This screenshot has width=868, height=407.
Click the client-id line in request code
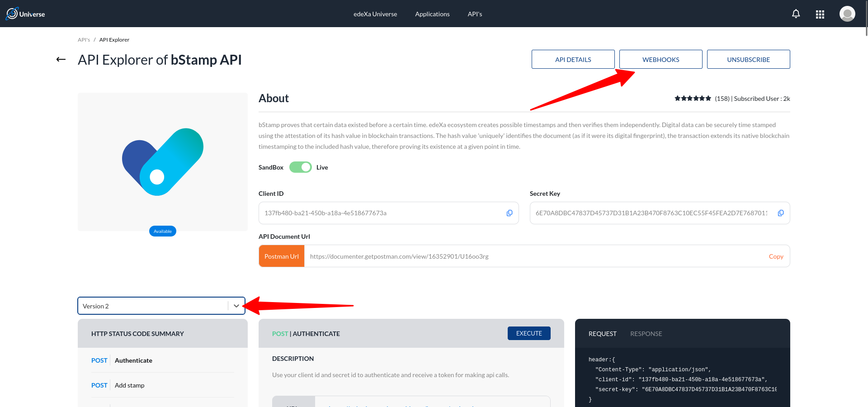[x=681, y=379]
